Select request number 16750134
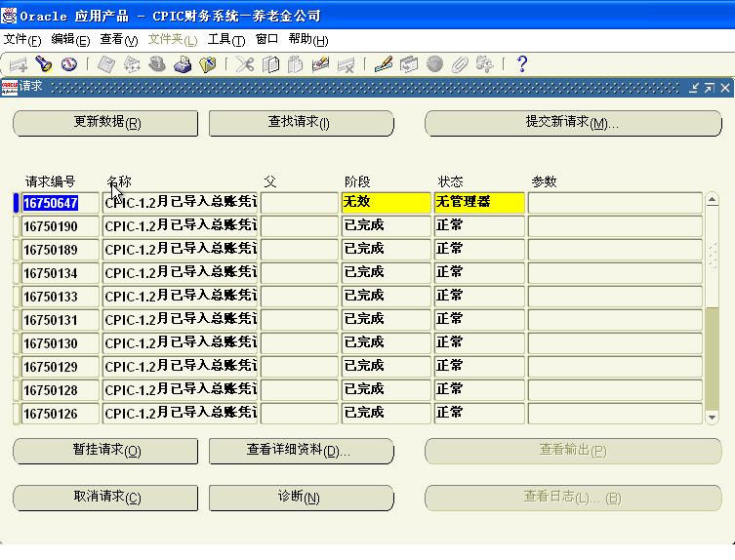 (60, 273)
